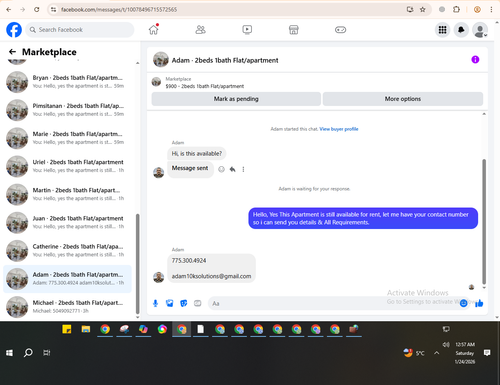Viewport: 500px width, 385px height.
Task: Click the message text box
Action: pos(333,303)
